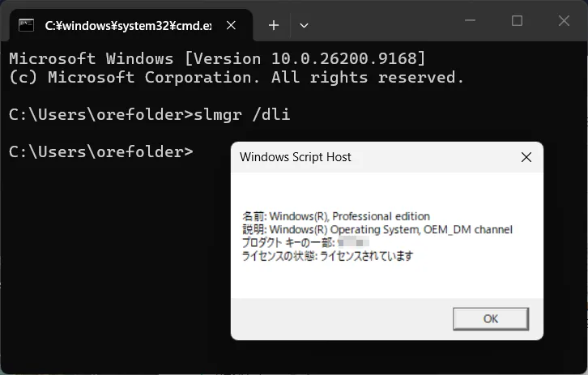The image size is (588, 375).
Task: Minimize the terminal window
Action: (x=470, y=20)
